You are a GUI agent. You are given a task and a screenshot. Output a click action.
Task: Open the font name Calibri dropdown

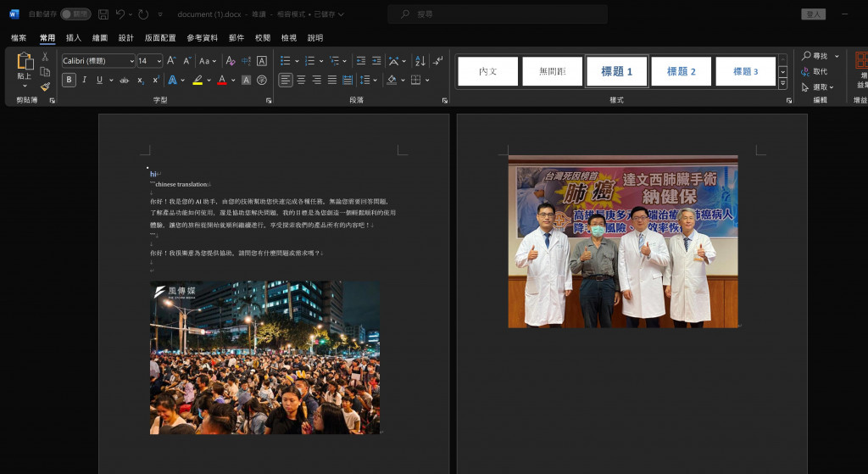pyautogui.click(x=131, y=61)
